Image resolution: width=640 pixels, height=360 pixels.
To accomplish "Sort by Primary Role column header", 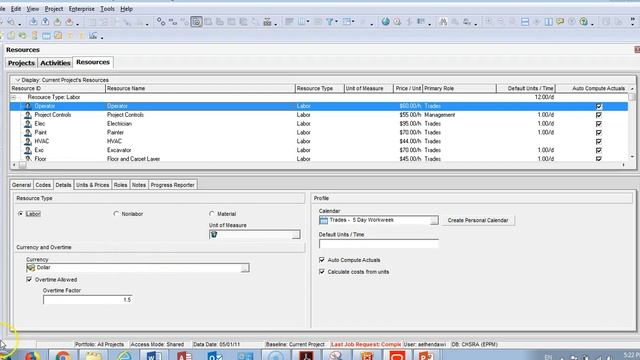I will (459, 89).
